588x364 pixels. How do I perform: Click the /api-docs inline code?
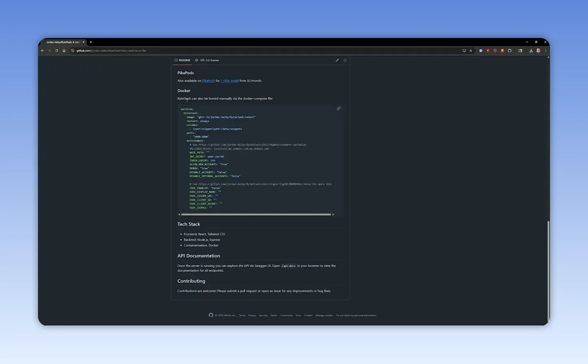point(288,266)
